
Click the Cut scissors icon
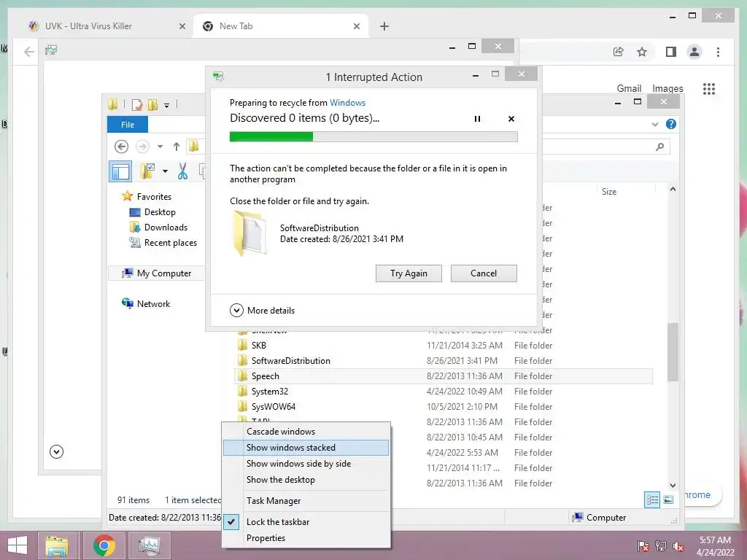tap(182, 171)
